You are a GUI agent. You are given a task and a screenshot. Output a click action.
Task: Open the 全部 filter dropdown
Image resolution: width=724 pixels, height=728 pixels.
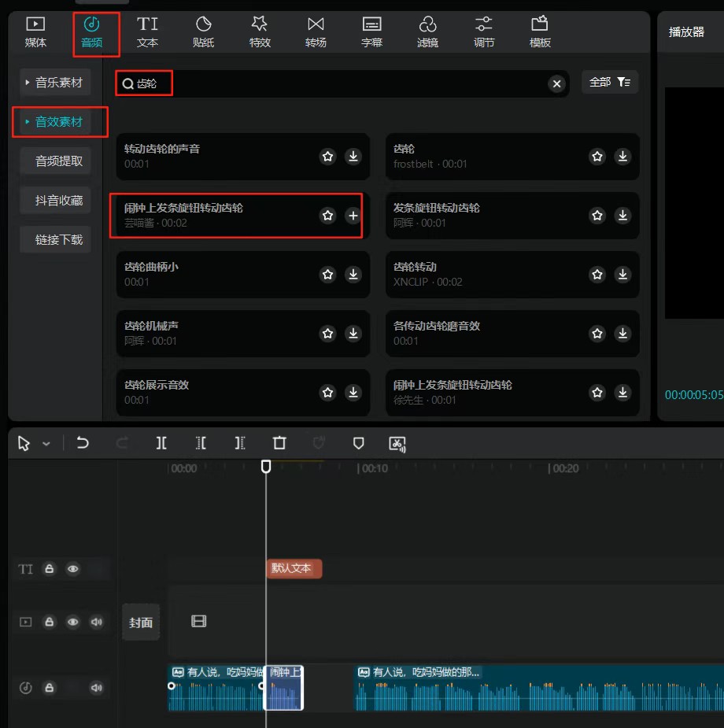(x=610, y=82)
